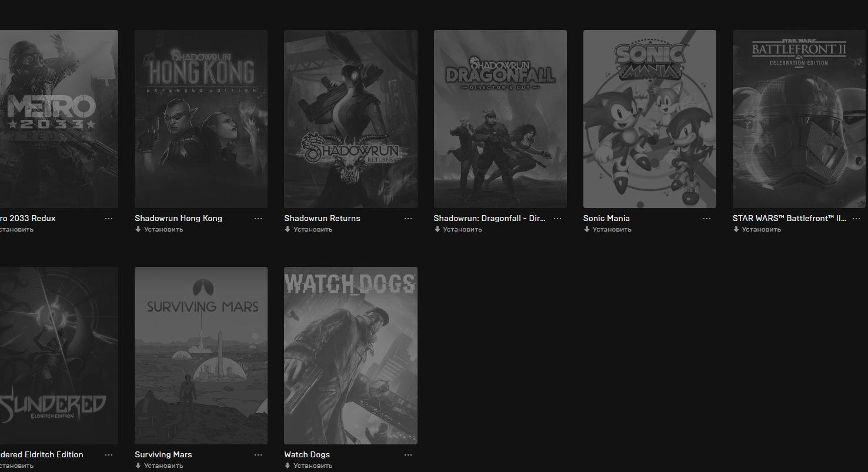Viewport: 868px width, 472px height.
Task: Install Shadowrun: Dragonfall via Установить
Action: [458, 229]
